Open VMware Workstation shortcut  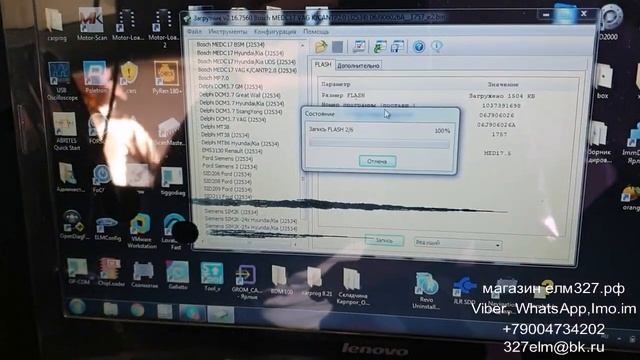(x=141, y=231)
